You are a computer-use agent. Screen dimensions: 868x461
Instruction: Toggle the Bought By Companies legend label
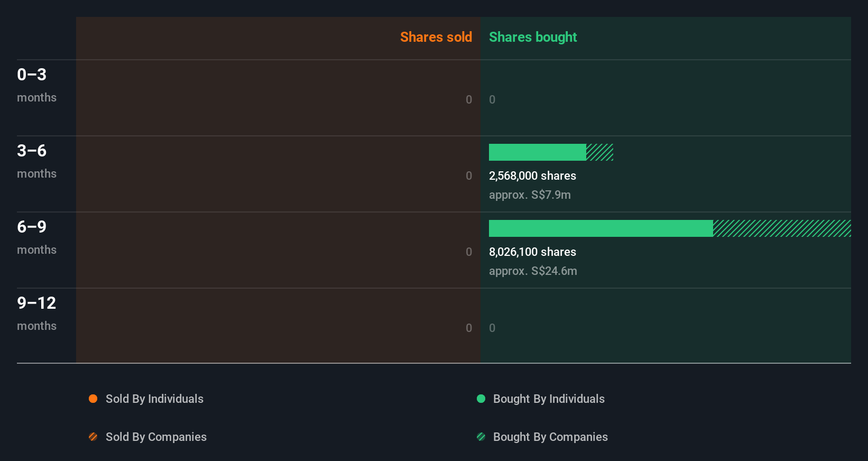(550, 437)
